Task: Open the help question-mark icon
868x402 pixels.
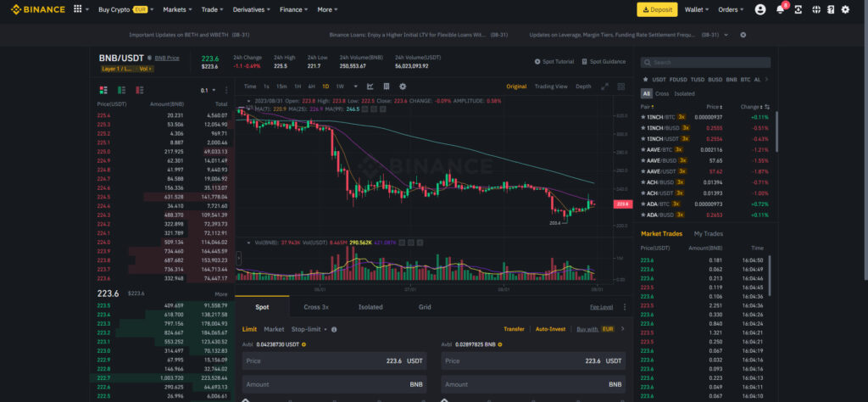Action: (831, 9)
